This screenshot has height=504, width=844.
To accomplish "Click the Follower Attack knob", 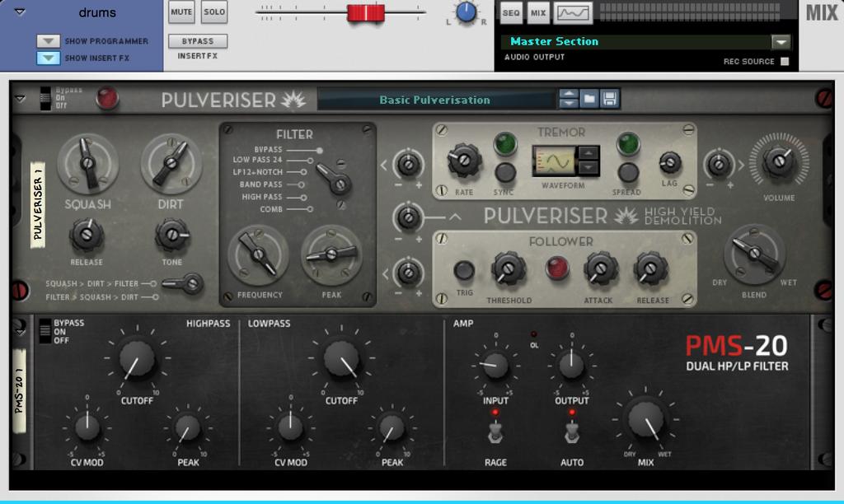I will click(x=601, y=268).
